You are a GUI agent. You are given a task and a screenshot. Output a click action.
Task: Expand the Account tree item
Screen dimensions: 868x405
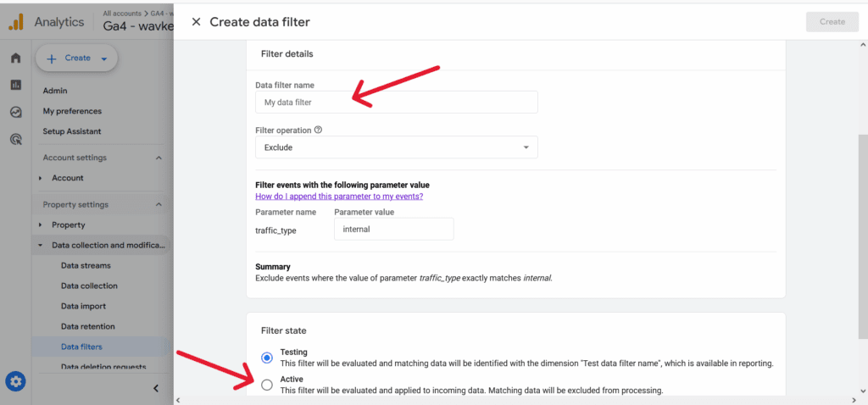41,178
